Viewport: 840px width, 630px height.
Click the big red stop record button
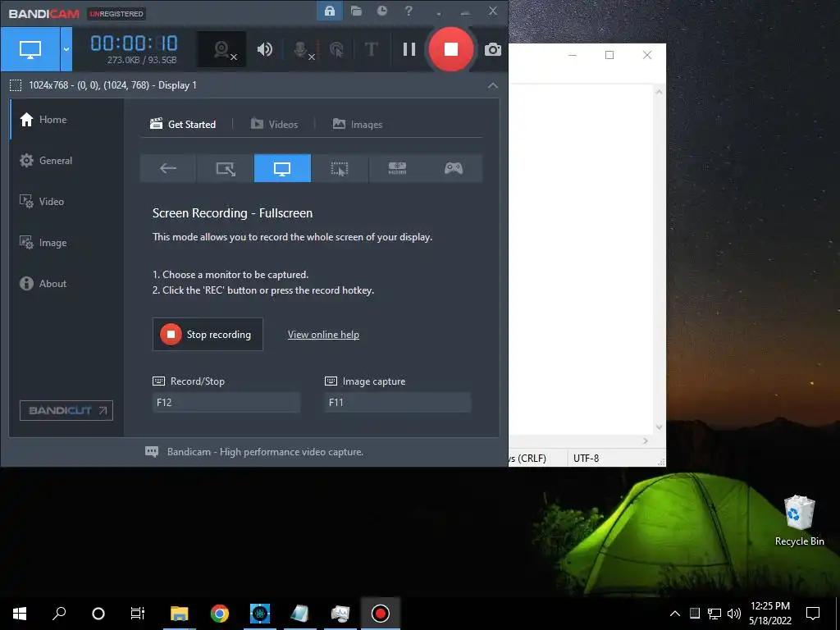[451, 49]
